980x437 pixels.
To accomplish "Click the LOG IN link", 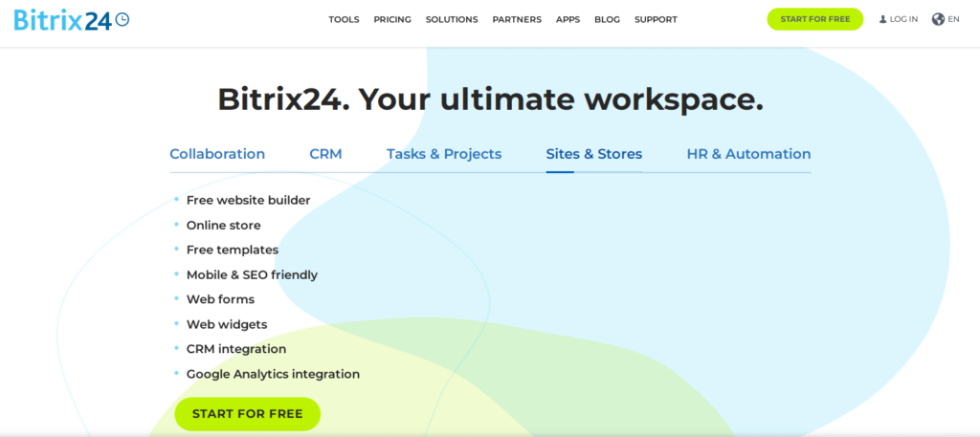I will (x=903, y=19).
